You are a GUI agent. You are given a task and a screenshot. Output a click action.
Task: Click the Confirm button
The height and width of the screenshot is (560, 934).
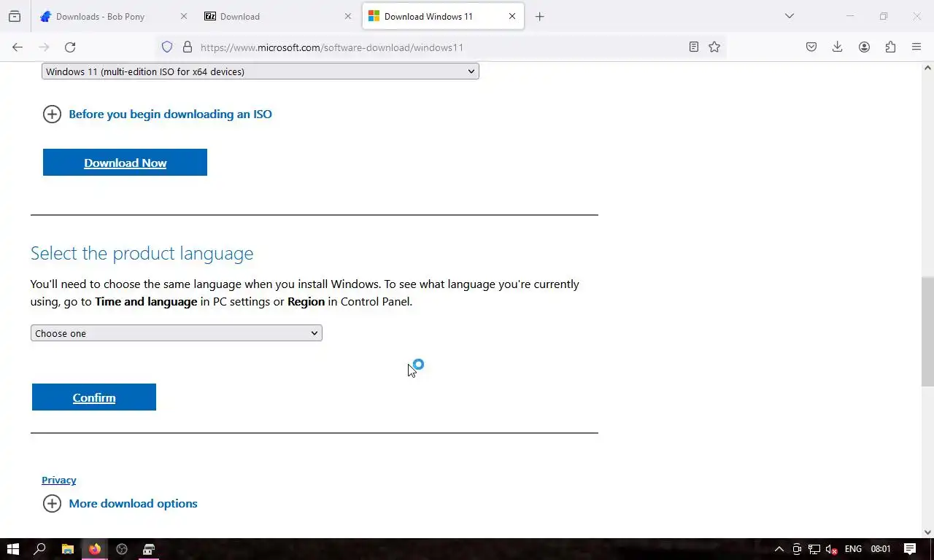tap(94, 397)
